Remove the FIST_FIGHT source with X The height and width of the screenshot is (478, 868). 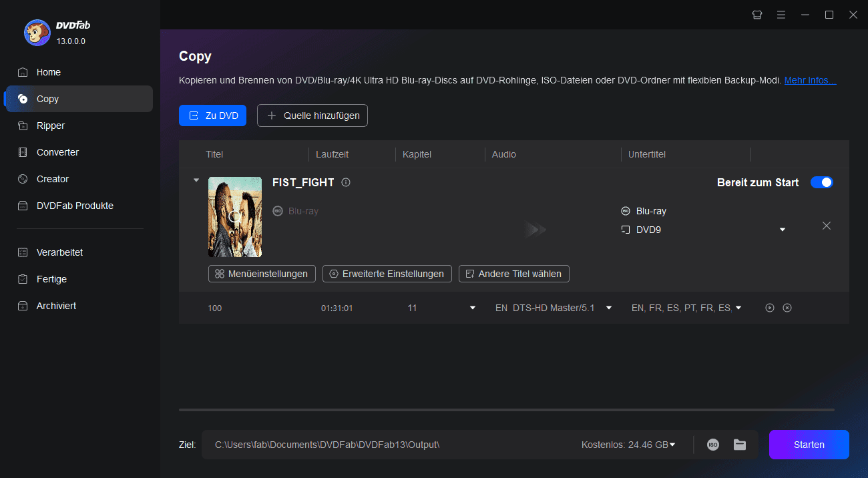827,226
